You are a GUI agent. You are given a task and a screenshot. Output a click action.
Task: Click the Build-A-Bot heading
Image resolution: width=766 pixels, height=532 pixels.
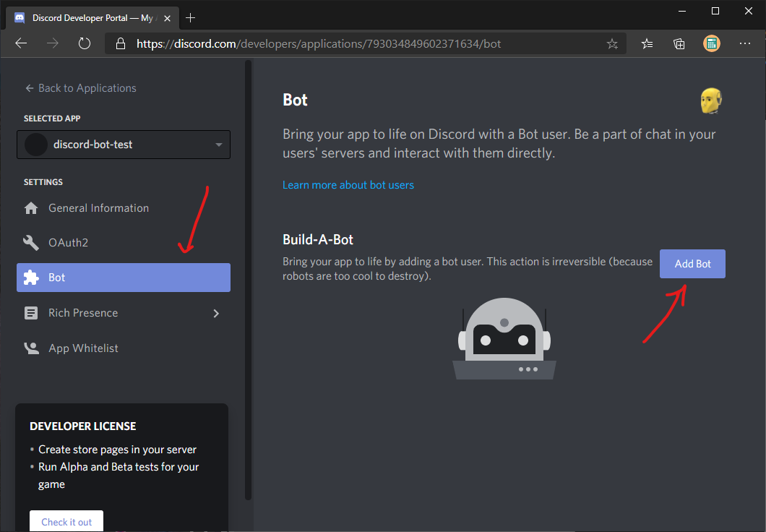318,239
